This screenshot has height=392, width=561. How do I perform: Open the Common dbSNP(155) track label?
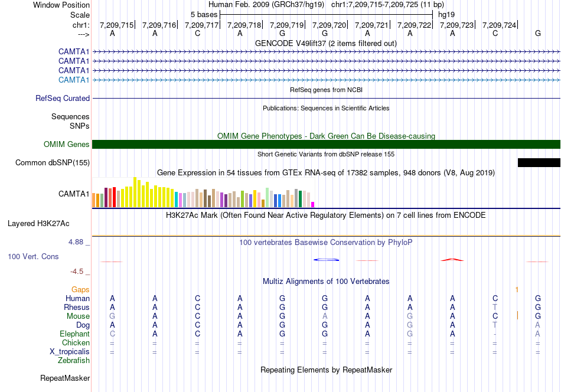pyautogui.click(x=52, y=163)
